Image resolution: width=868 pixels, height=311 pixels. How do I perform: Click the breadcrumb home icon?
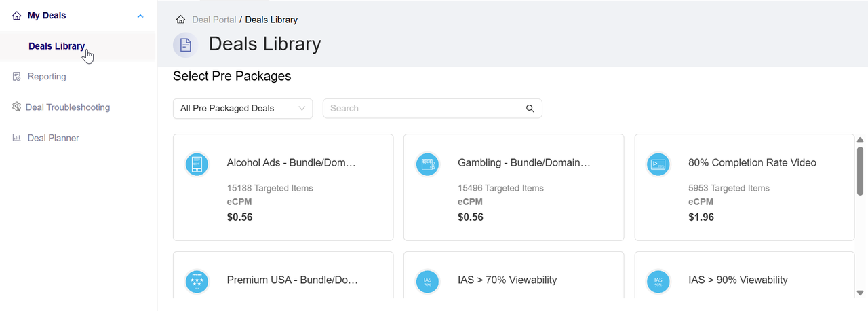point(180,20)
